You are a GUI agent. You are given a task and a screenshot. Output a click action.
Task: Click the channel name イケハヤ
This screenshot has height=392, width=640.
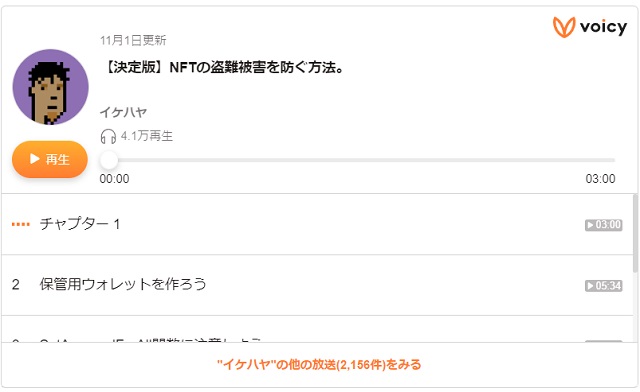pyautogui.click(x=123, y=112)
